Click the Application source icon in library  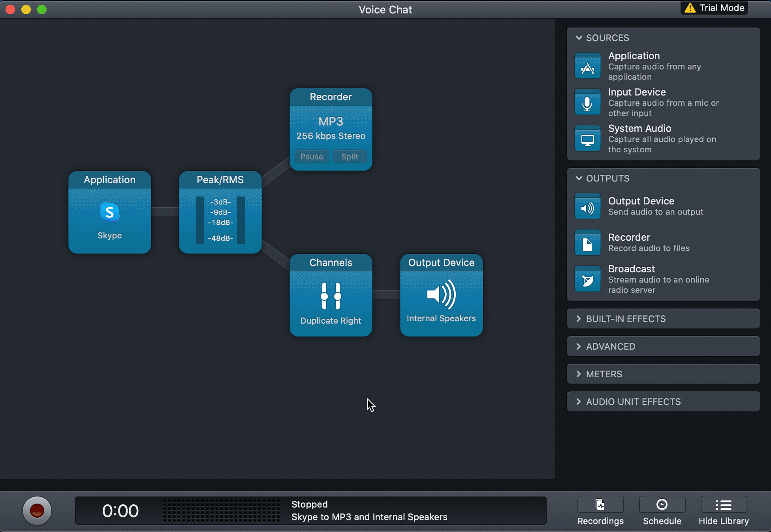pos(587,66)
